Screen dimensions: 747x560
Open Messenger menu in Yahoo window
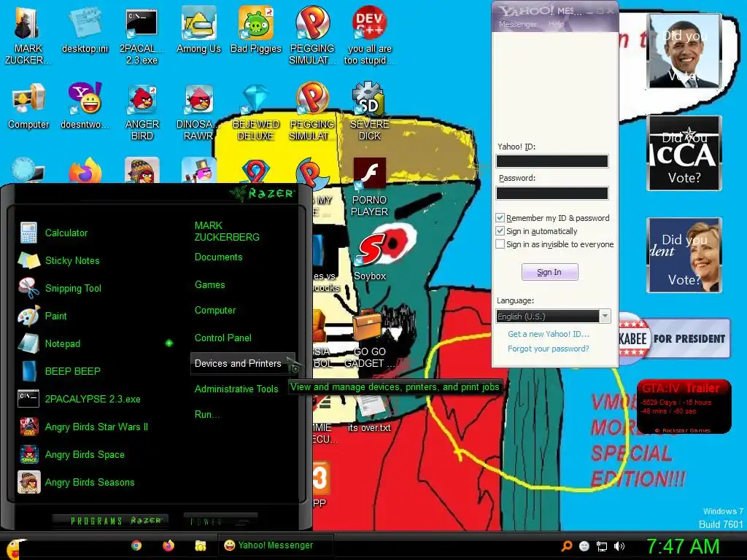pyautogui.click(x=517, y=24)
